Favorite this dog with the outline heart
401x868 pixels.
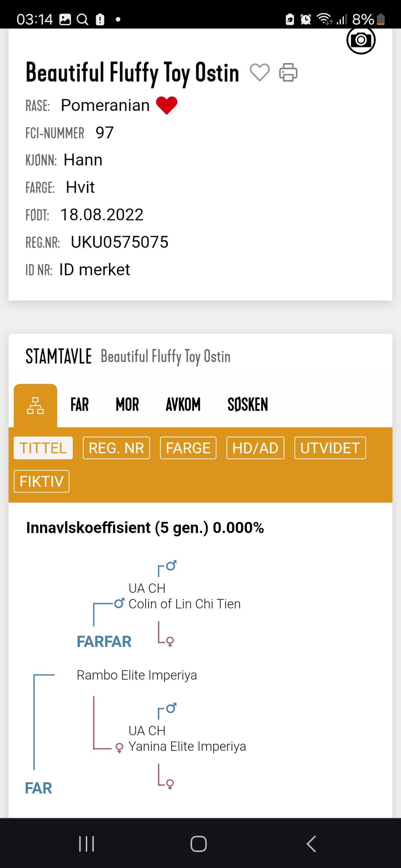259,72
